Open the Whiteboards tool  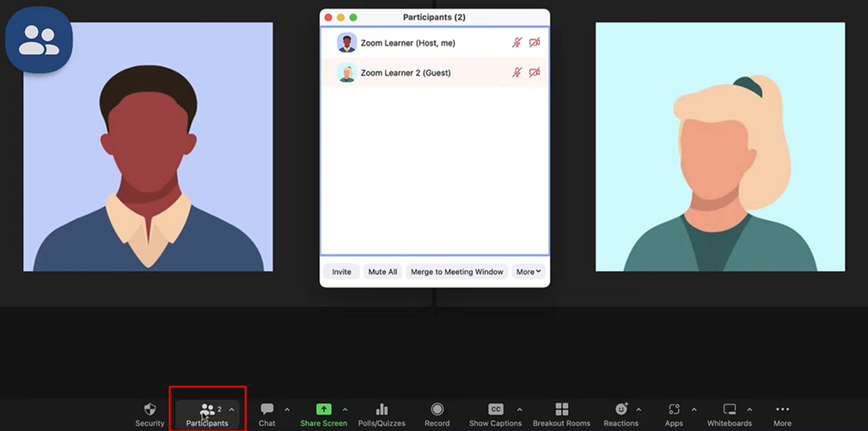[x=730, y=410]
